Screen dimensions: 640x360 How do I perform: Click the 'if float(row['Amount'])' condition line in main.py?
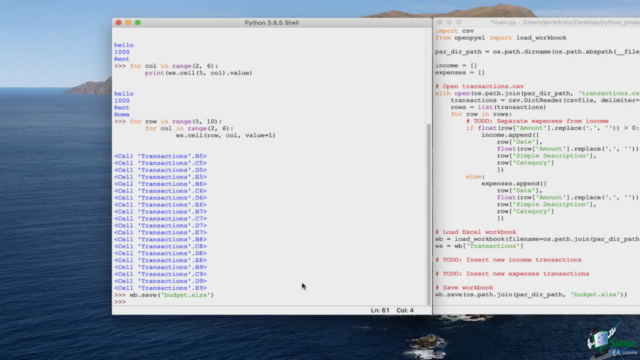(x=553, y=128)
